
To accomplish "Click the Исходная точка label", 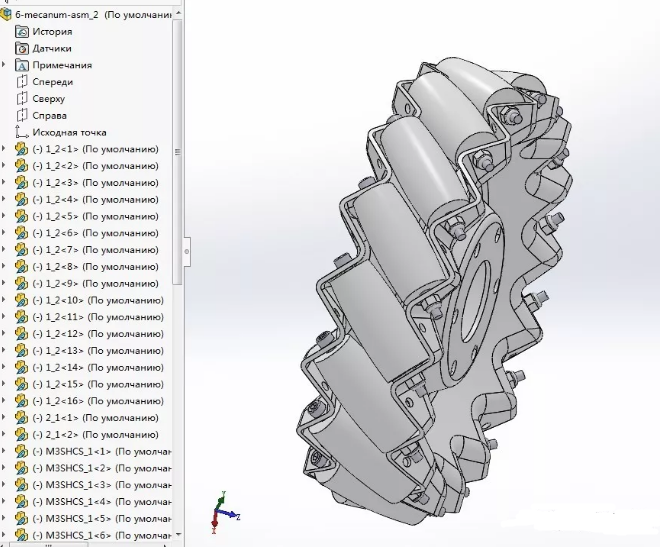I will [x=69, y=133].
